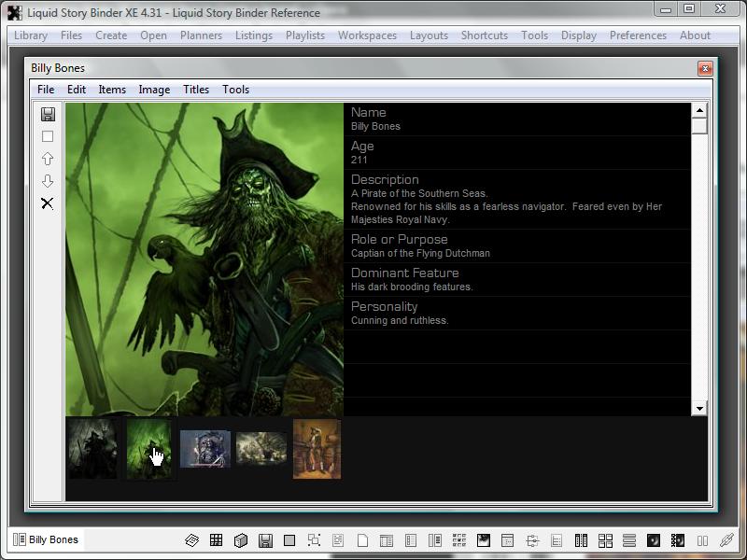Click the floppy disk icon in bottom toolbar
The width and height of the screenshot is (747, 560).
[x=265, y=540]
